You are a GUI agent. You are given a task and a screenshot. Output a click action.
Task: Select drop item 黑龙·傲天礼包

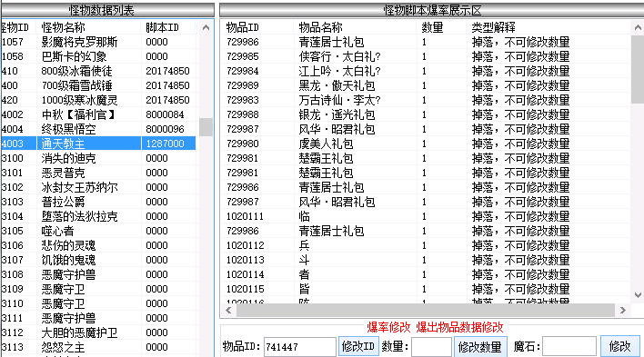[426, 85]
